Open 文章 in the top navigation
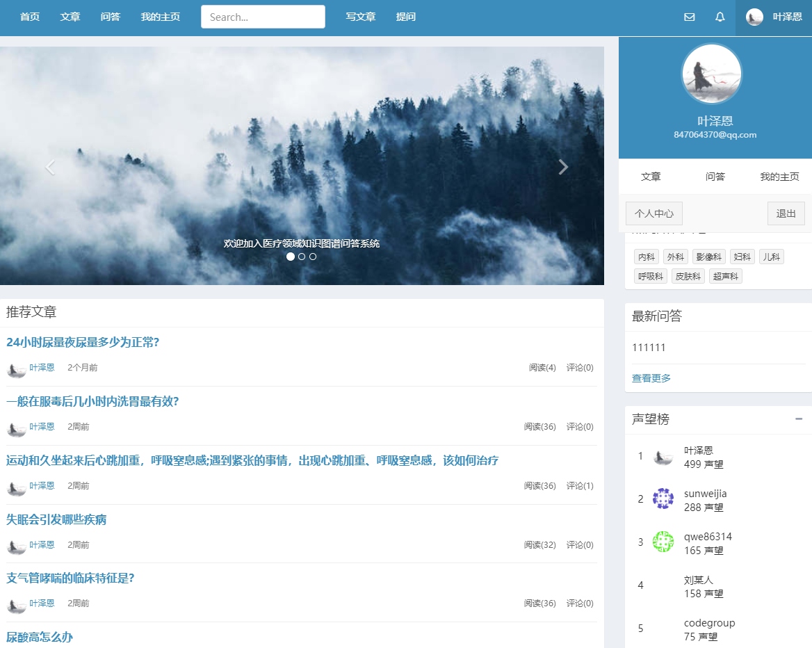Viewport: 812px width, 648px height. click(70, 17)
